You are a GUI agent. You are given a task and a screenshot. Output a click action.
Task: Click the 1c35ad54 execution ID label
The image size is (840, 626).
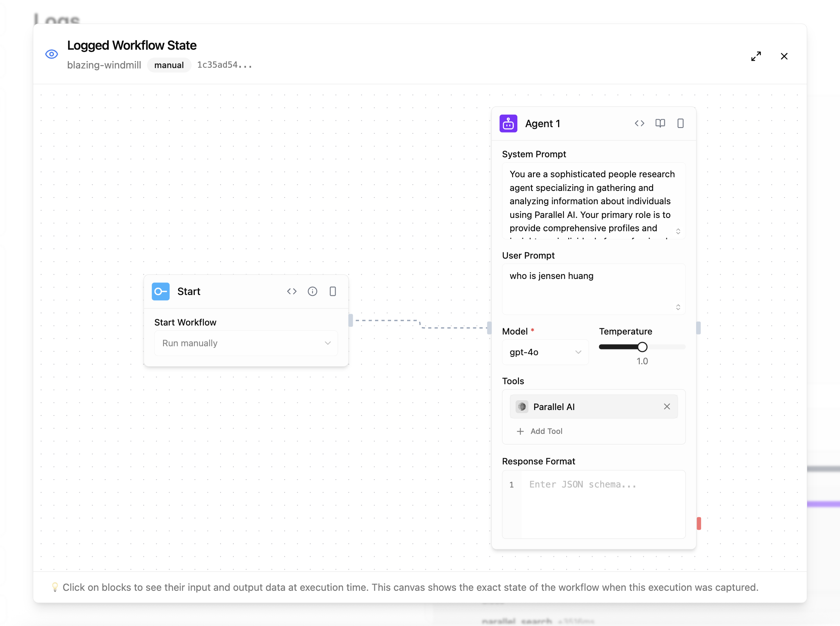tap(224, 65)
